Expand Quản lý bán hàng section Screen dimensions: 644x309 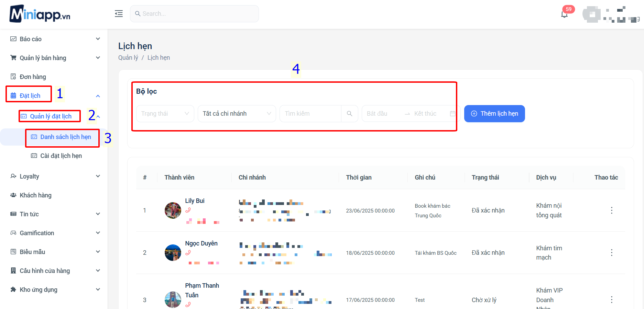(55, 58)
